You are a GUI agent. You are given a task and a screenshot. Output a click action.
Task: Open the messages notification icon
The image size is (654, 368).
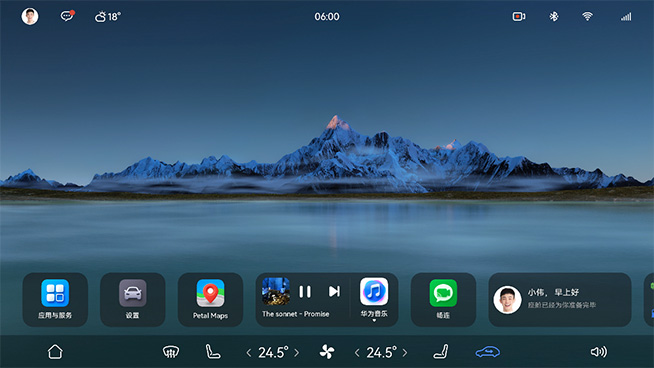click(x=67, y=16)
